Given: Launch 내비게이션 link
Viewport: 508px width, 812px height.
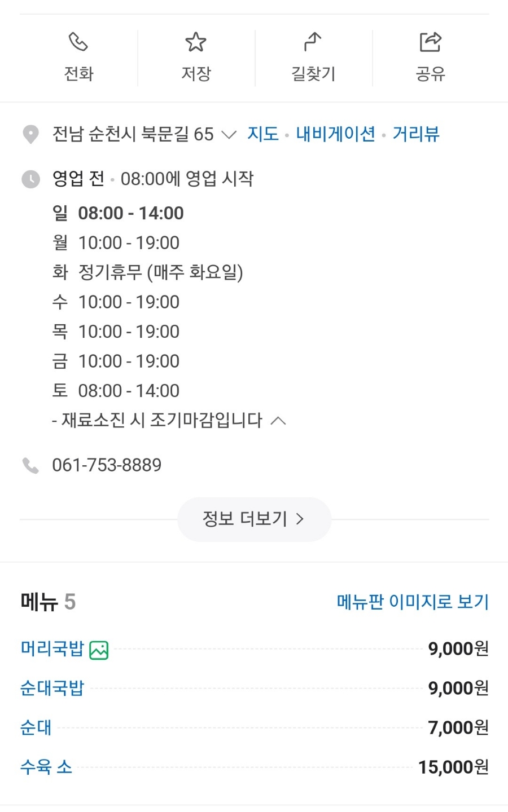Looking at the screenshot, I should point(336,134).
